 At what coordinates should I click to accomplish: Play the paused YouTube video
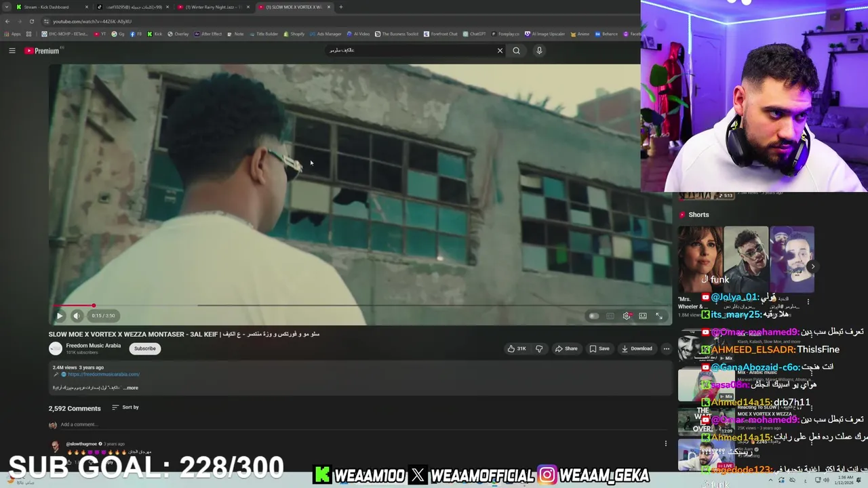pos(60,316)
